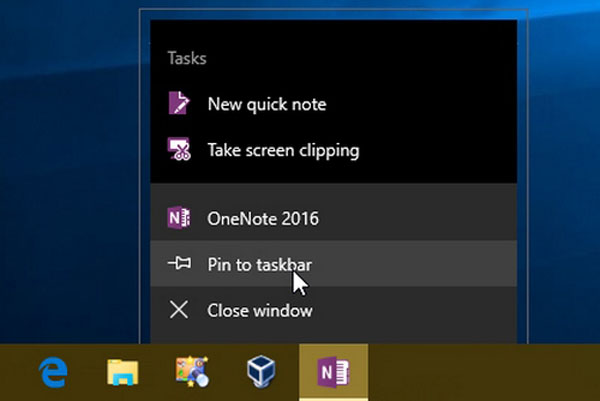Image resolution: width=600 pixels, height=401 pixels.
Task: Open OneNote 2016 from jump list
Action: [x=333, y=218]
